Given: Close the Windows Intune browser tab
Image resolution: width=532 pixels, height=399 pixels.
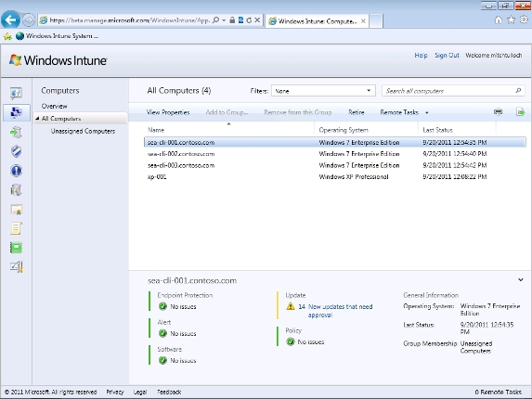Looking at the screenshot, I should tap(363, 21).
